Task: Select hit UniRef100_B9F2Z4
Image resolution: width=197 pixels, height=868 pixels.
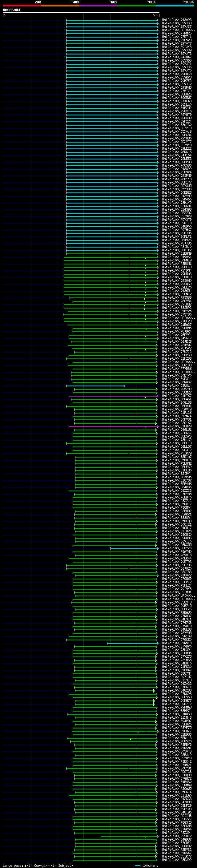Action: (x=177, y=121)
